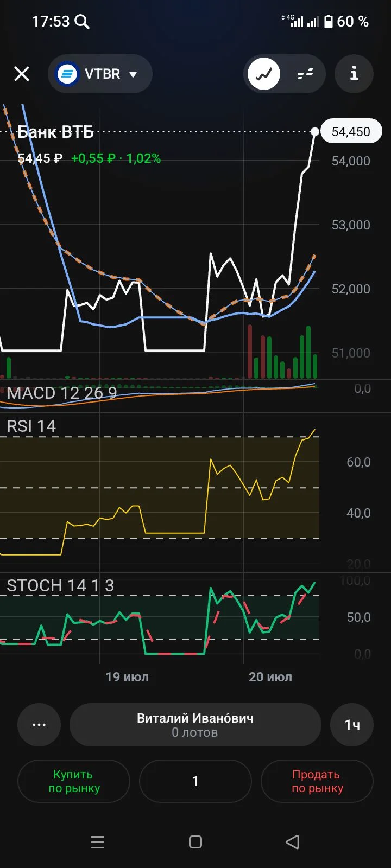Tap the current price label 54,450

click(x=351, y=132)
